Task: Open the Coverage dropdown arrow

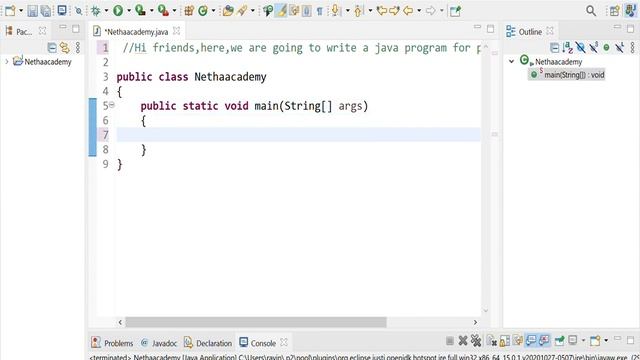Action: click(x=151, y=11)
